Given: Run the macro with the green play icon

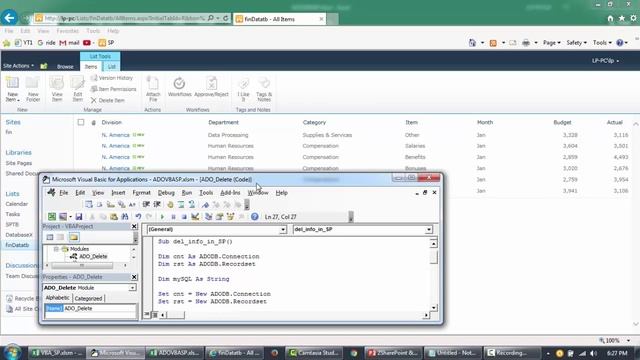Looking at the screenshot, I should click(162, 217).
